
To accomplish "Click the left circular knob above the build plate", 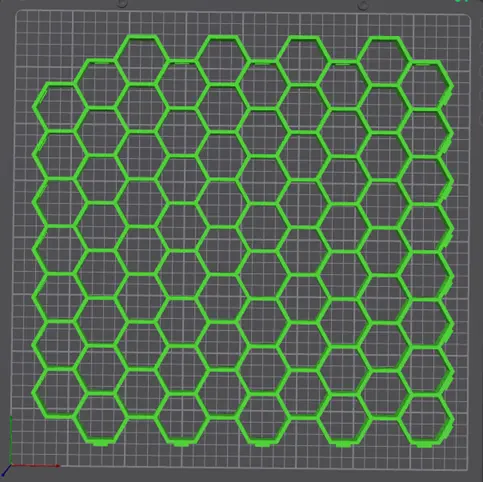I will pyautogui.click(x=123, y=4).
